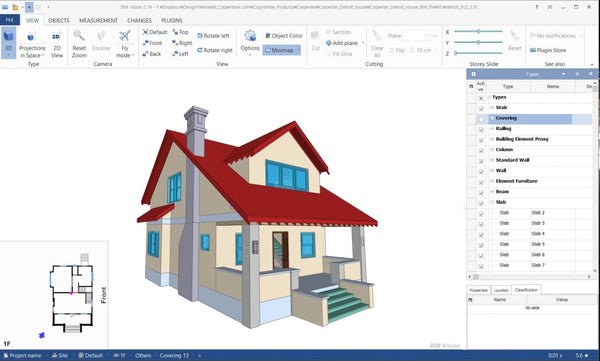Add a cutting plane

pyautogui.click(x=342, y=43)
